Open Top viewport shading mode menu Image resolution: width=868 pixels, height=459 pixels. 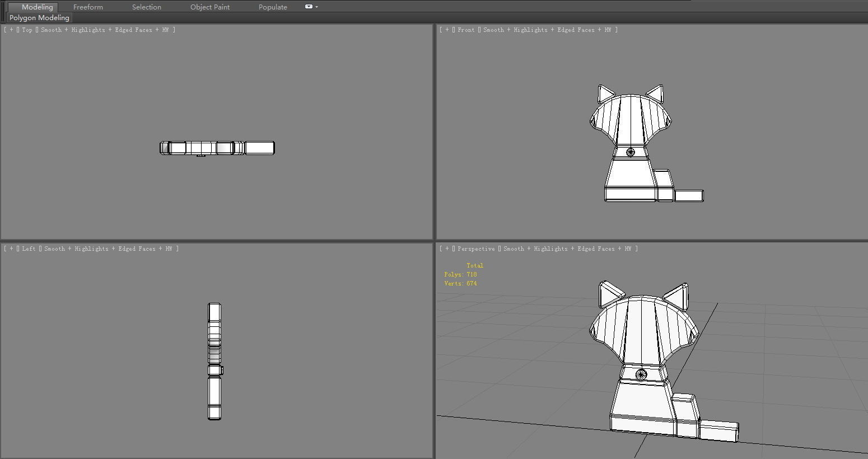click(x=105, y=30)
